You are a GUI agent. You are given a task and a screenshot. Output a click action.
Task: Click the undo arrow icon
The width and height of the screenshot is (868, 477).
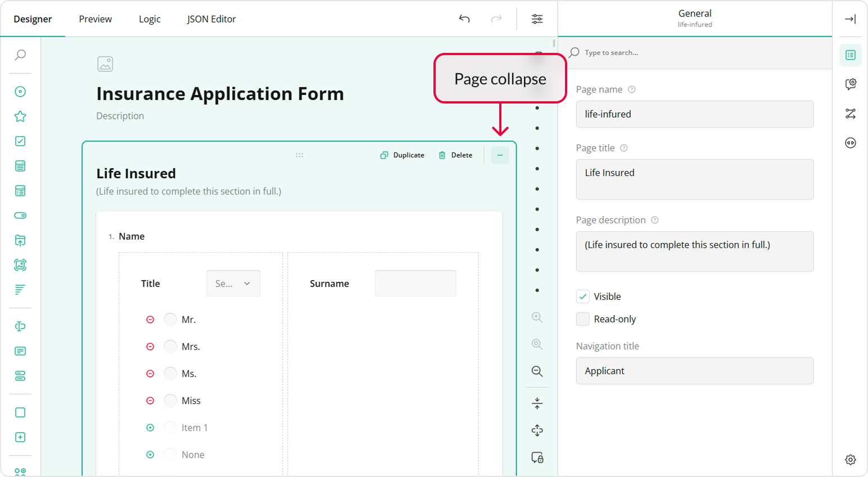point(464,19)
